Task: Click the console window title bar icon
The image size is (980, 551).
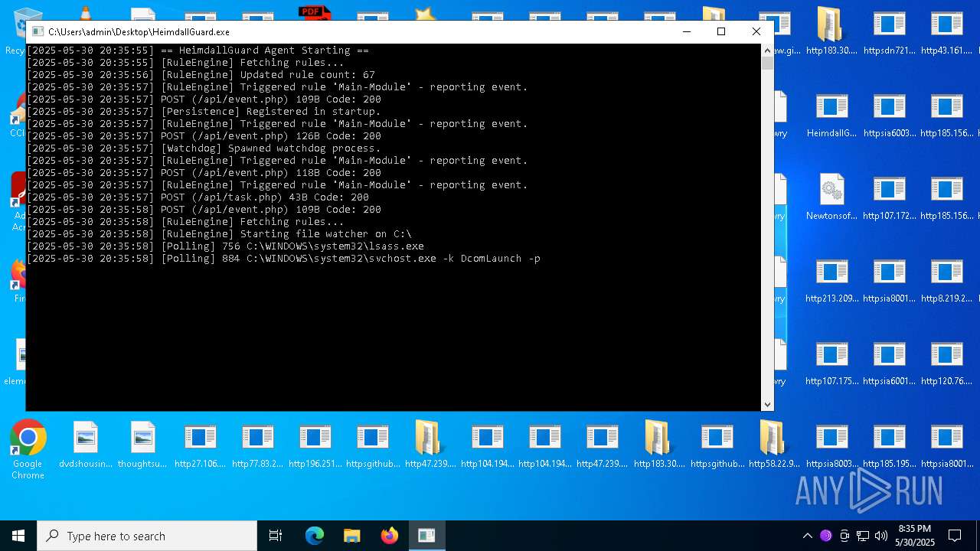Action: (x=38, y=31)
